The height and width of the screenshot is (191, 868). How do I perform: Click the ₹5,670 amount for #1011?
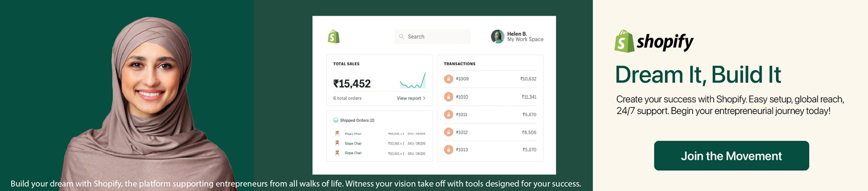(x=529, y=115)
